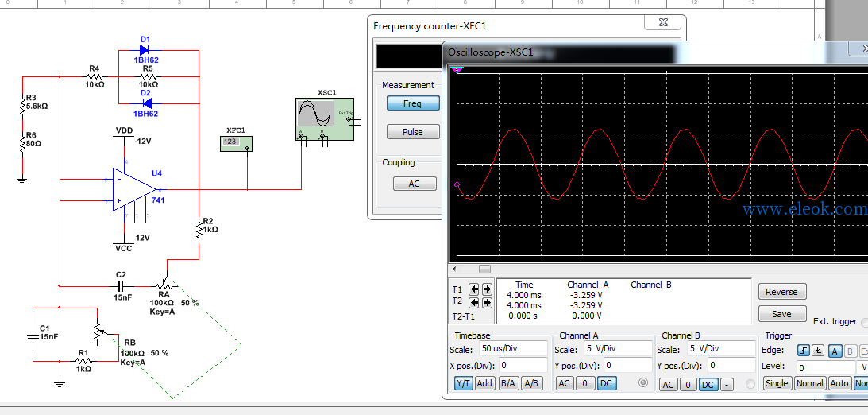Click the Channel A Scale field
The image size is (868, 415).
(x=618, y=348)
